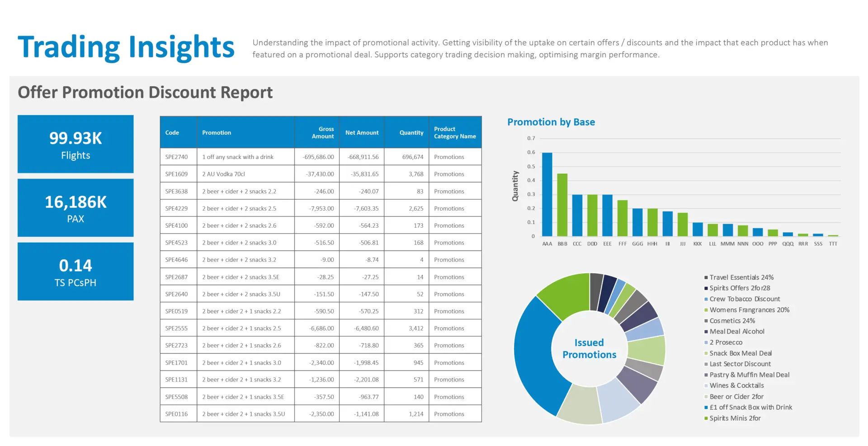The width and height of the screenshot is (868, 446).
Task: Click the Promotion by Base chart title
Action: [x=551, y=122]
